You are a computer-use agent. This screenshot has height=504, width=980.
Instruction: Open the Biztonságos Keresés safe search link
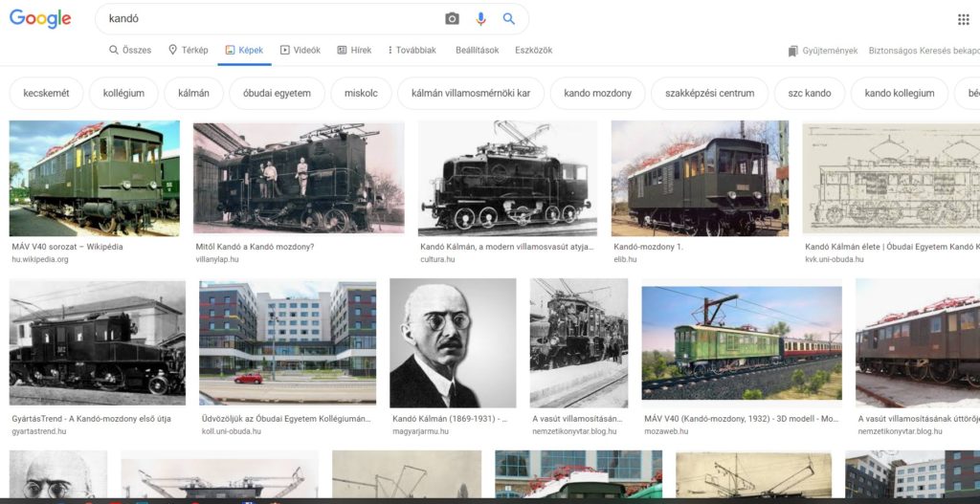coord(924,51)
